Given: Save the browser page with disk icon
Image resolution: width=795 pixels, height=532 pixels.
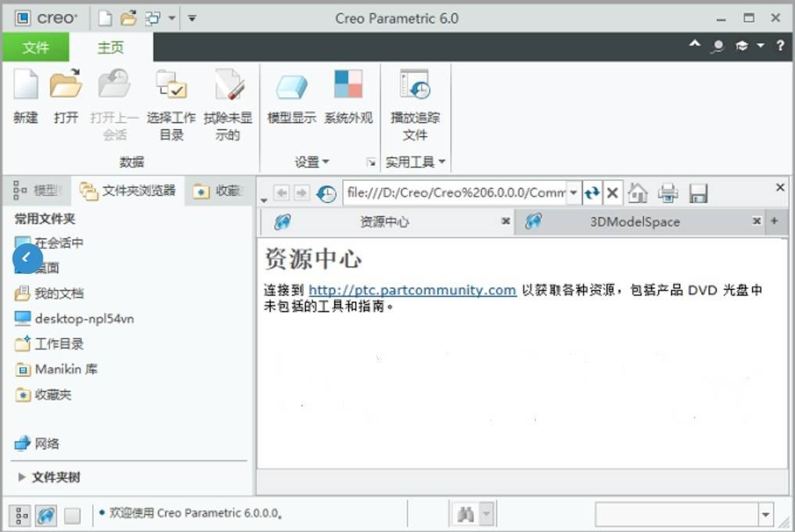Looking at the screenshot, I should coord(698,193).
